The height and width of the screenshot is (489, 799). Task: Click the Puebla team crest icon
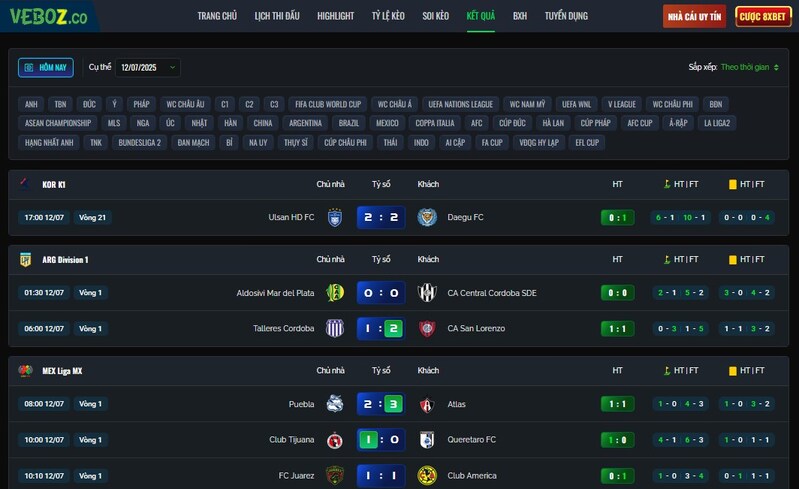[335, 404]
